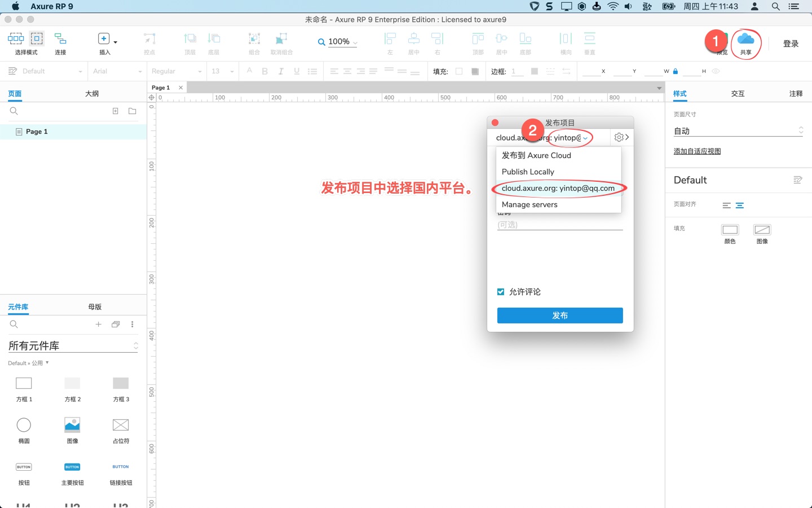Viewport: 812px width, 508px height.
Task: Set page alignment to center
Action: coord(740,205)
